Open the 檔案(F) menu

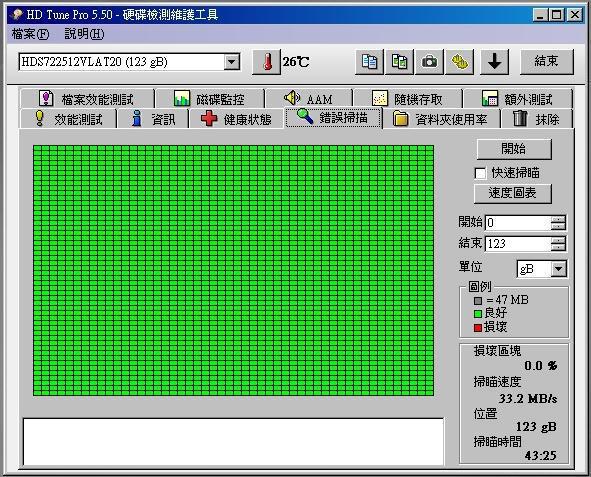pyautogui.click(x=31, y=34)
